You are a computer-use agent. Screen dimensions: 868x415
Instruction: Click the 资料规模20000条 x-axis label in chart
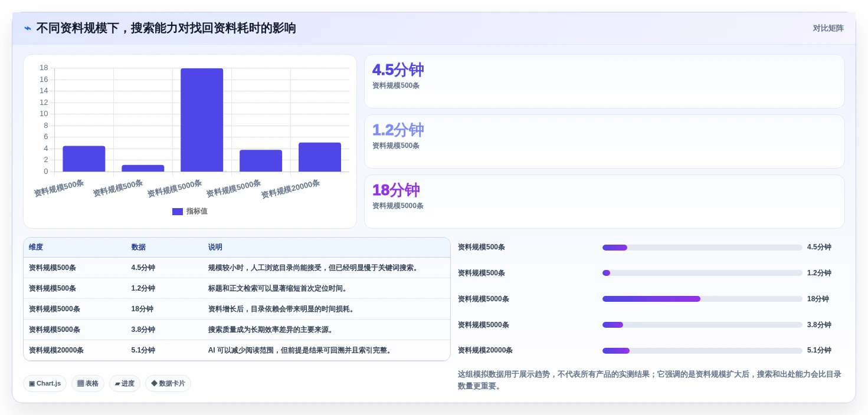[290, 189]
